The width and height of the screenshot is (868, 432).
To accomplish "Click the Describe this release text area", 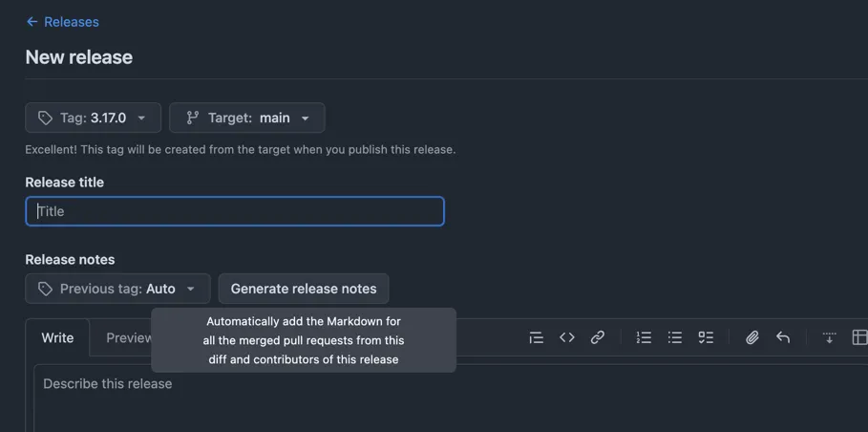I will pyautogui.click(x=451, y=398).
